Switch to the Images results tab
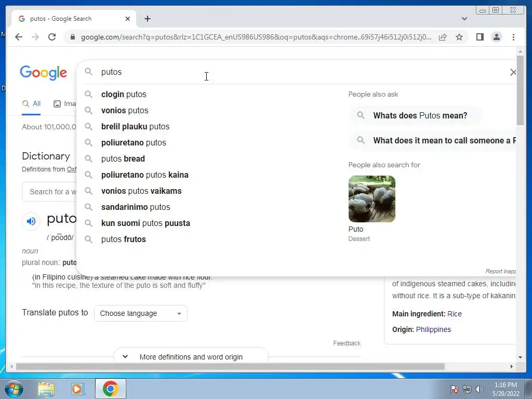 [64, 104]
